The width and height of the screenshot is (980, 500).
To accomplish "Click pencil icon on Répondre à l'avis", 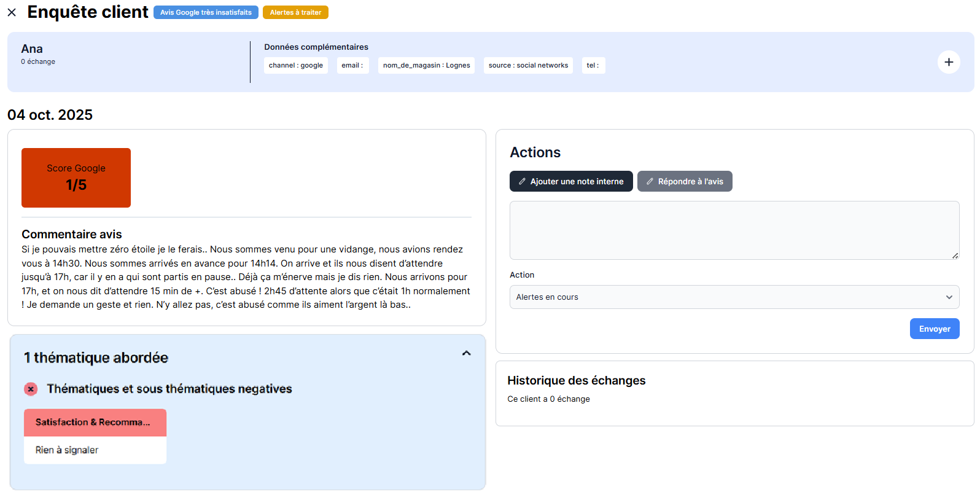I will point(650,182).
